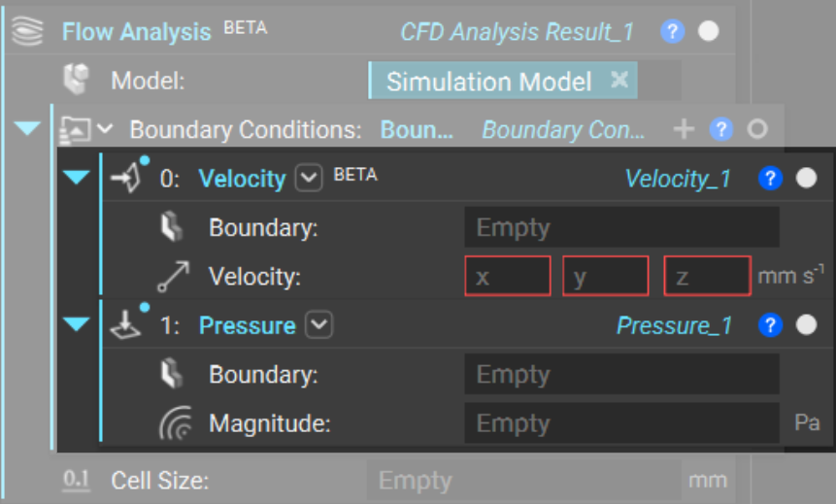
Task: Collapse the Velocity condition triangle
Action: pos(77,178)
